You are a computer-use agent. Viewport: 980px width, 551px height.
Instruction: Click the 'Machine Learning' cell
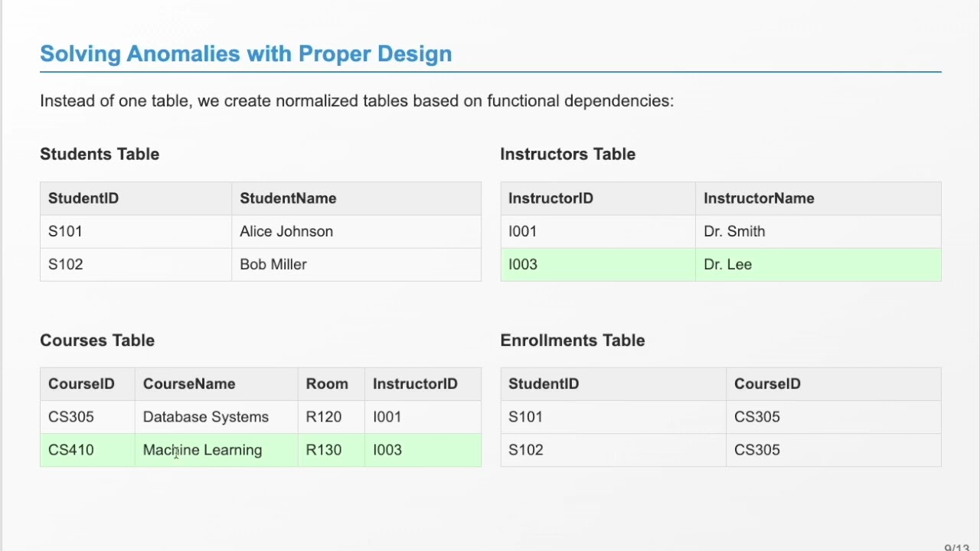pyautogui.click(x=216, y=450)
